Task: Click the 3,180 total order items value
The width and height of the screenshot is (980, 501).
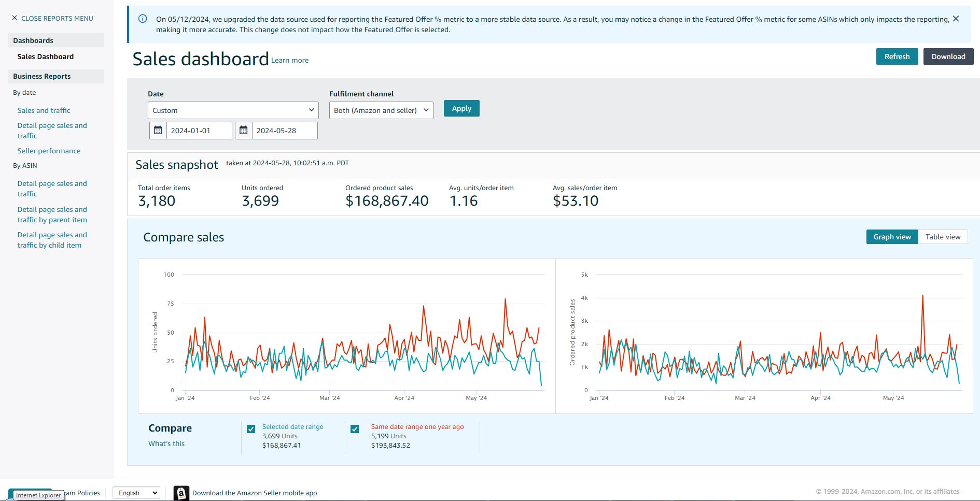Action: pyautogui.click(x=157, y=201)
